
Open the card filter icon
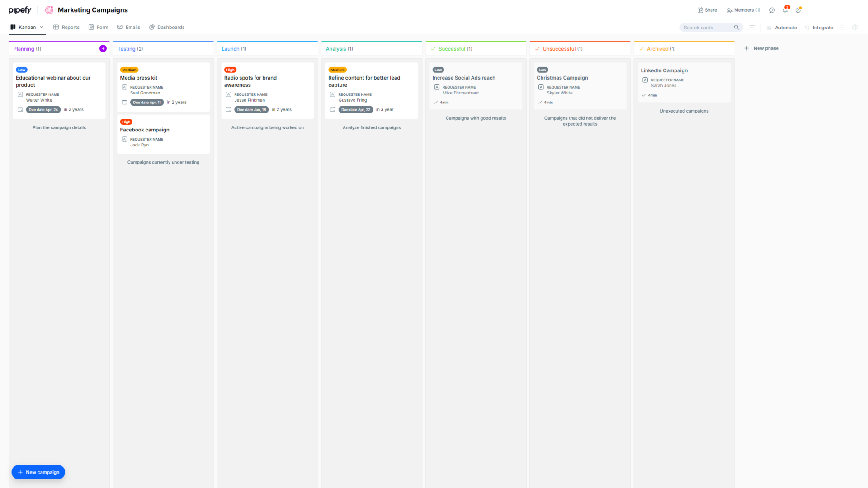(752, 28)
